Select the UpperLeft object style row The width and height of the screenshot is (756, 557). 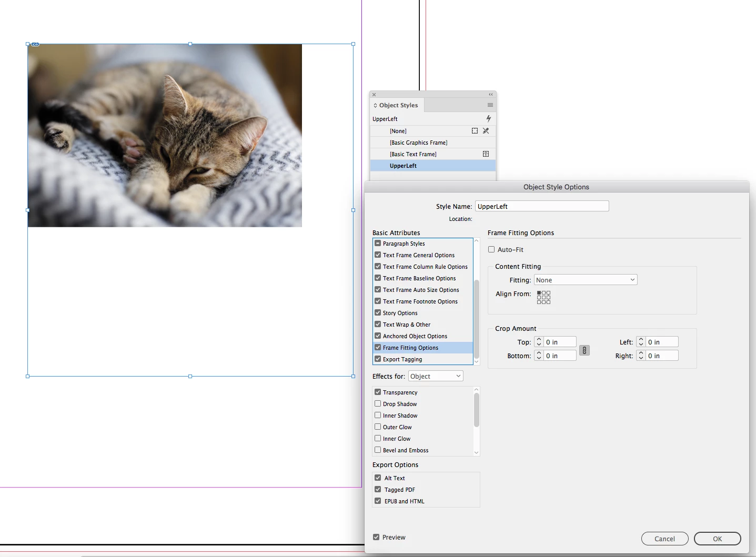point(433,166)
